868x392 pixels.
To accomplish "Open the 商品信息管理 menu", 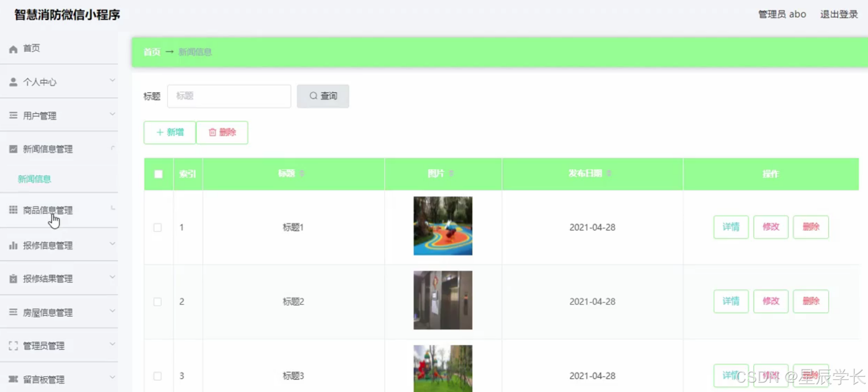I will click(59, 210).
